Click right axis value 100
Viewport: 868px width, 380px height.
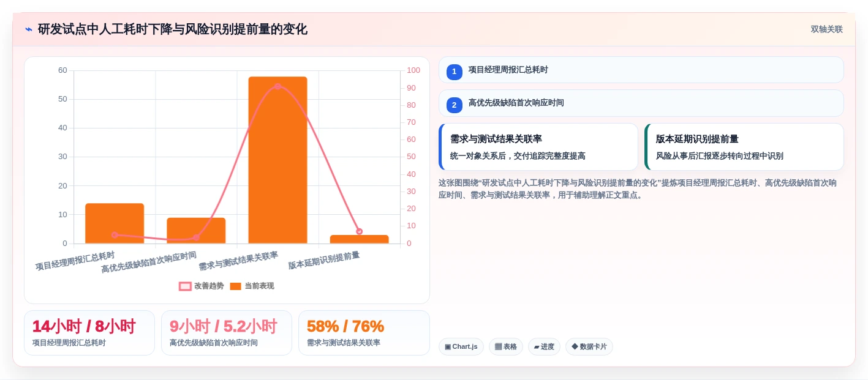413,70
